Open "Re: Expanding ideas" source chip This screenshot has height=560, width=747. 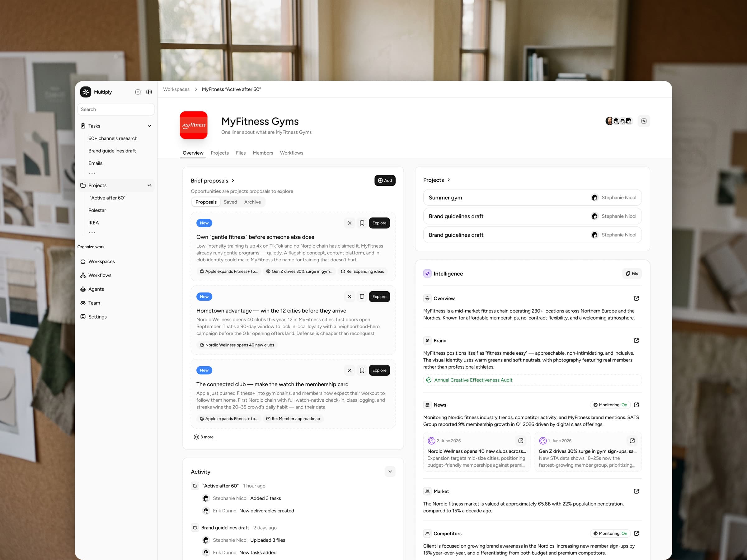tap(362, 271)
